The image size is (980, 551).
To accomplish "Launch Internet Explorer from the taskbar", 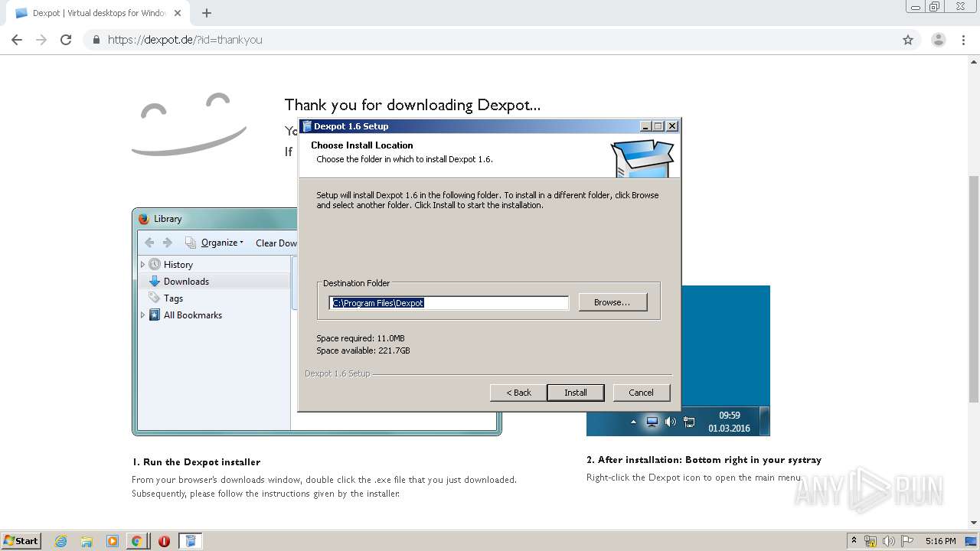I will 61,541.
